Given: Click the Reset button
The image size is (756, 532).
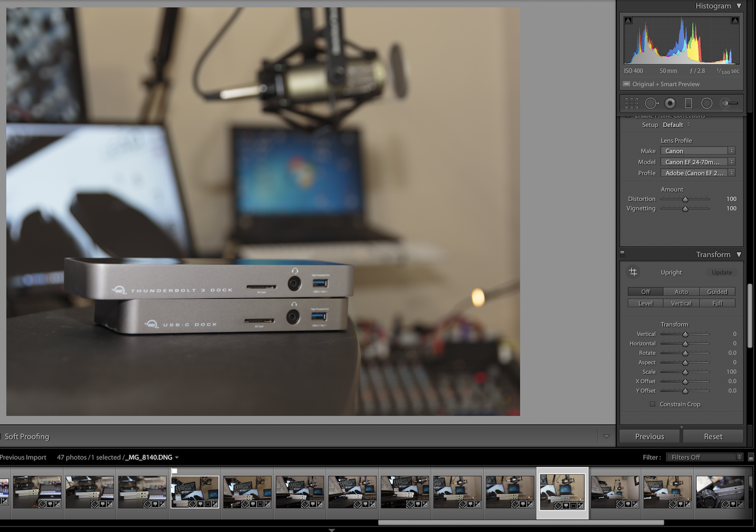Looking at the screenshot, I should 713,436.
